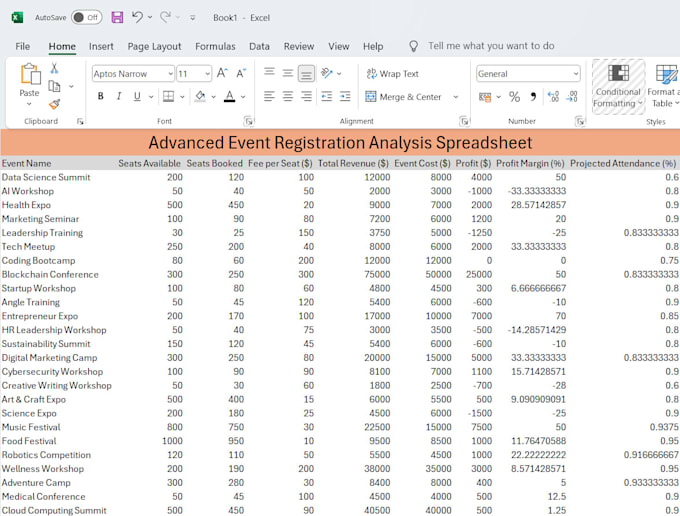Screen dimensions: 680x516
Task: Select Align Left icon
Action: (x=269, y=96)
